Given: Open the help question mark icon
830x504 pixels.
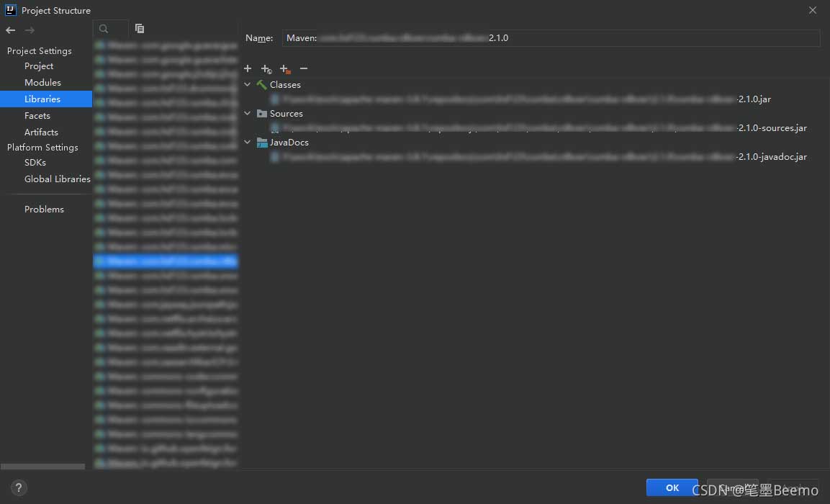Looking at the screenshot, I should pyautogui.click(x=19, y=487).
